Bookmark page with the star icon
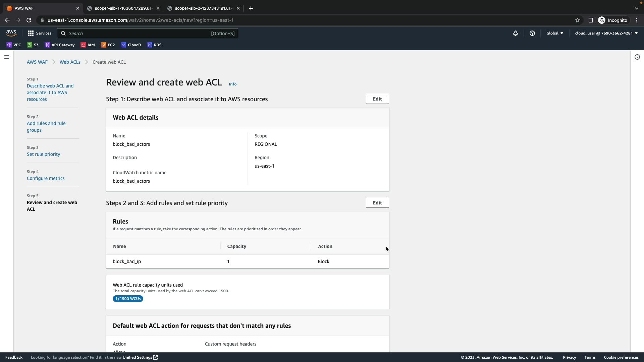644x362 pixels. pos(577,20)
